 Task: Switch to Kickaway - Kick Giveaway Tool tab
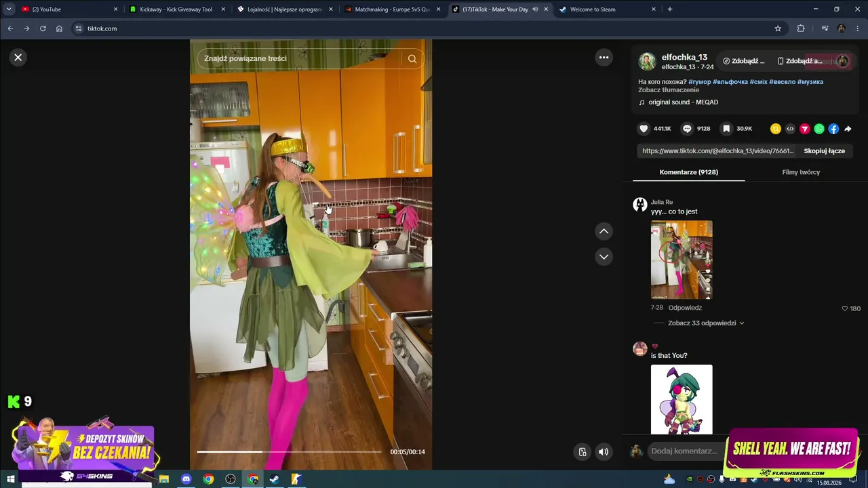[x=176, y=9]
